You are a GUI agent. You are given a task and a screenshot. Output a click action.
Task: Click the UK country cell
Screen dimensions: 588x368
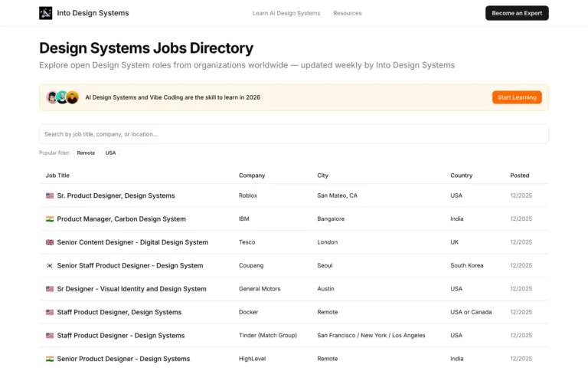click(x=455, y=242)
